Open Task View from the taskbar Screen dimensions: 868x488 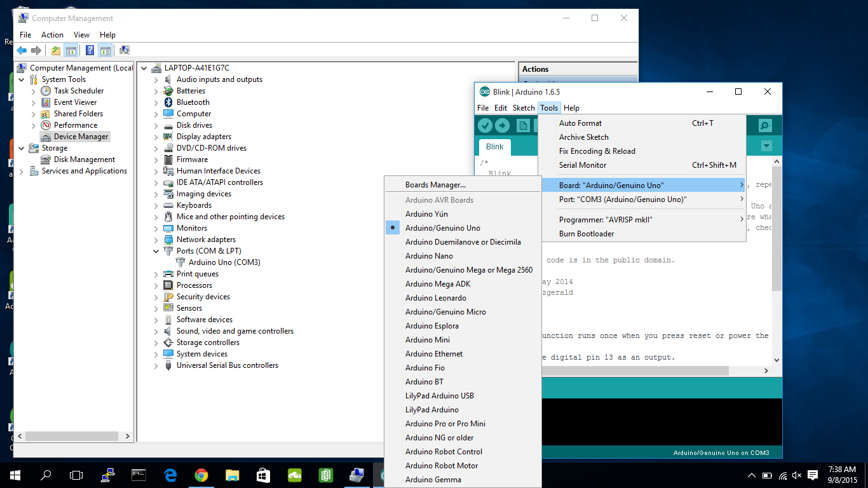click(76, 475)
